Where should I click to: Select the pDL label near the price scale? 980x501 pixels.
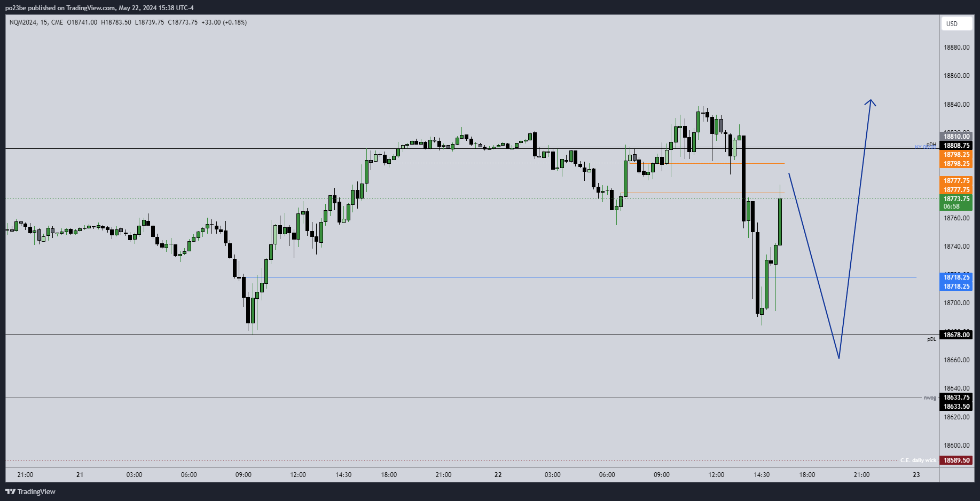(x=931, y=339)
